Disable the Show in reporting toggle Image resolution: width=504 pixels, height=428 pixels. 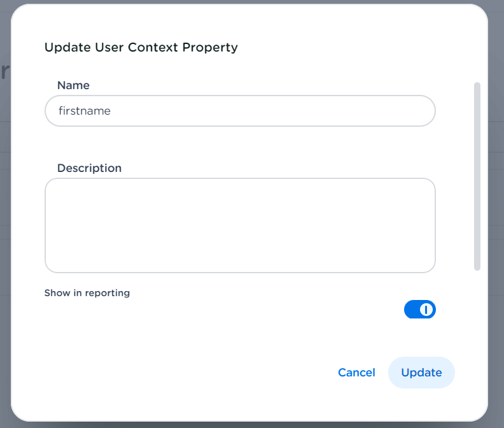tap(420, 310)
